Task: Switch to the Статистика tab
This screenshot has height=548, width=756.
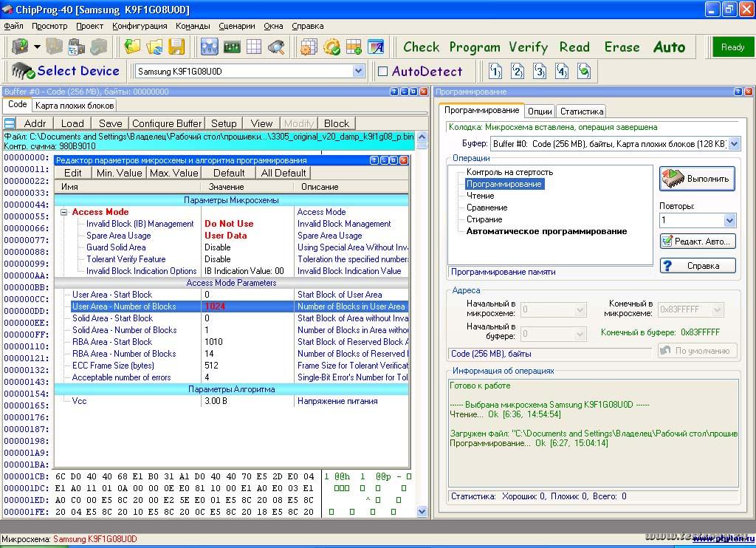Action: [581, 112]
